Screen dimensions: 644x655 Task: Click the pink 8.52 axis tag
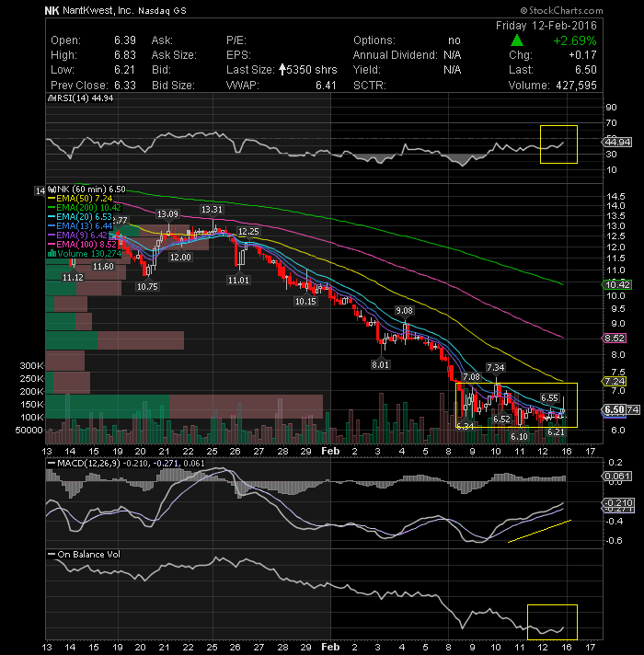(615, 339)
